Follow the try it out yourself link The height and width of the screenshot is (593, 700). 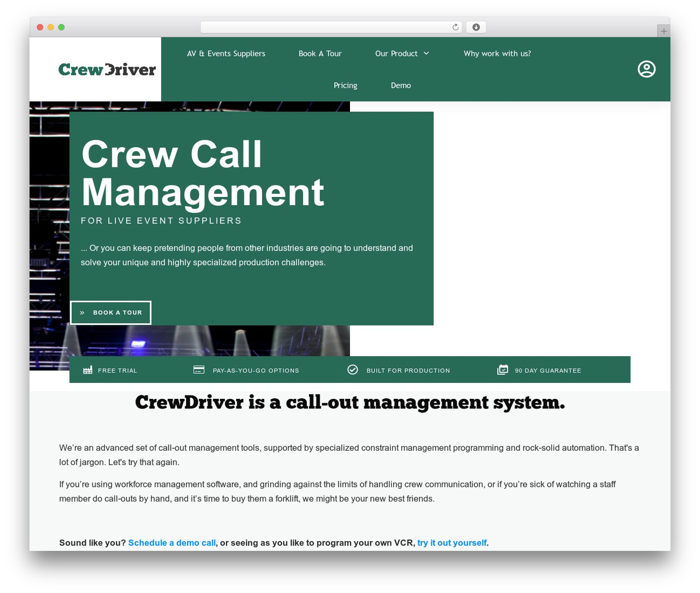coord(452,543)
